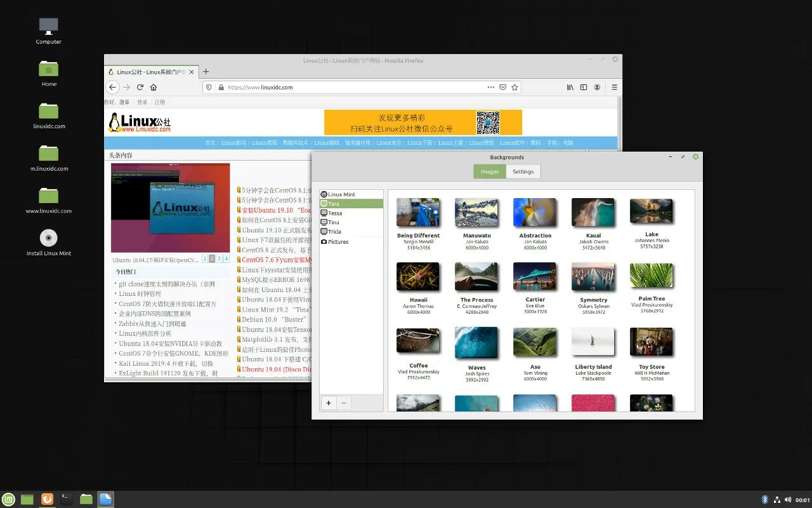Viewport: 812px width, 508px height.
Task: Switch to the Settings tab in Backgrounds
Action: [x=523, y=171]
